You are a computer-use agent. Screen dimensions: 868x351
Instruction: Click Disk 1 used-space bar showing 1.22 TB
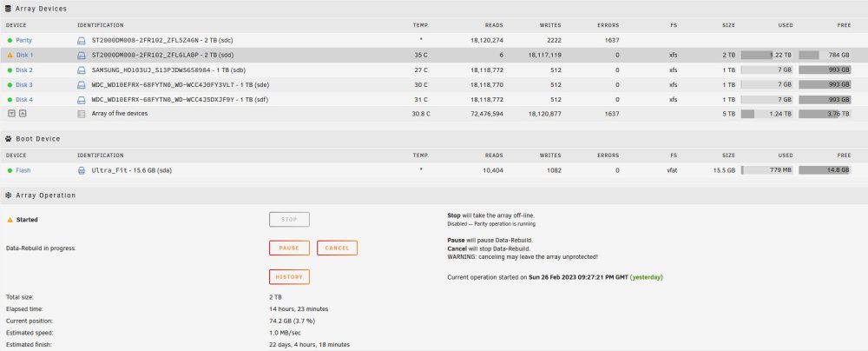point(766,55)
